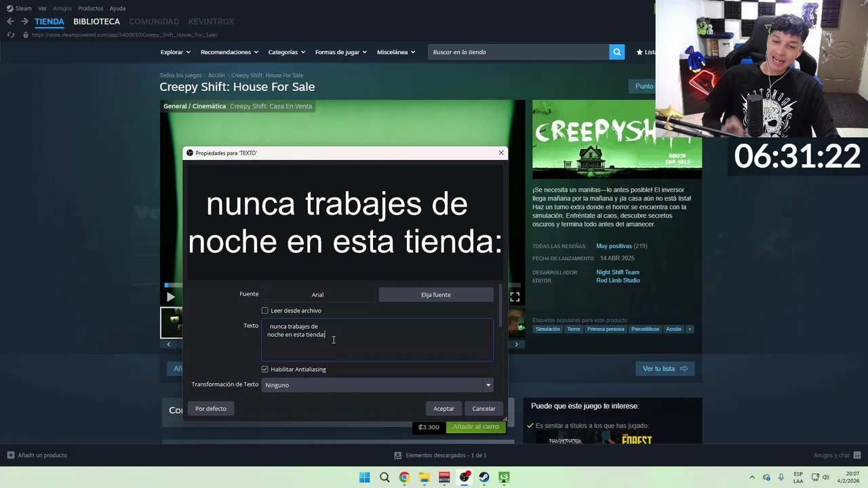Click Añadir al carro button
868x488 pixels.
coord(475,426)
